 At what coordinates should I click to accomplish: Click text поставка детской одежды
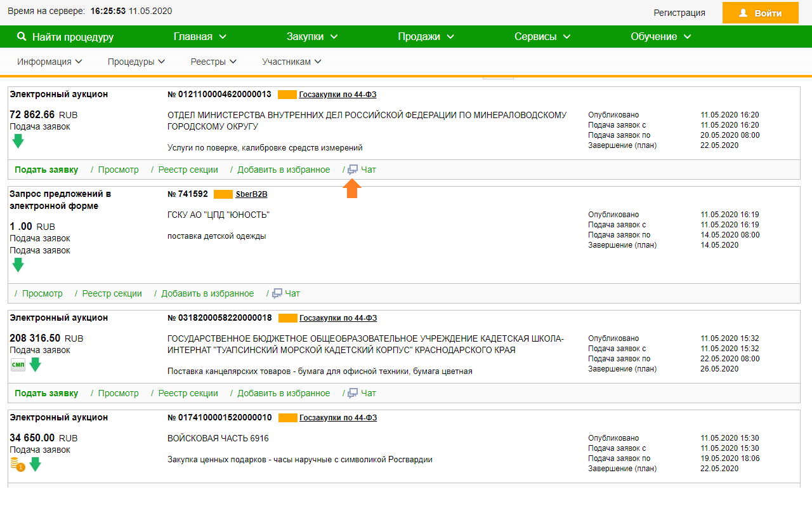coord(217,236)
